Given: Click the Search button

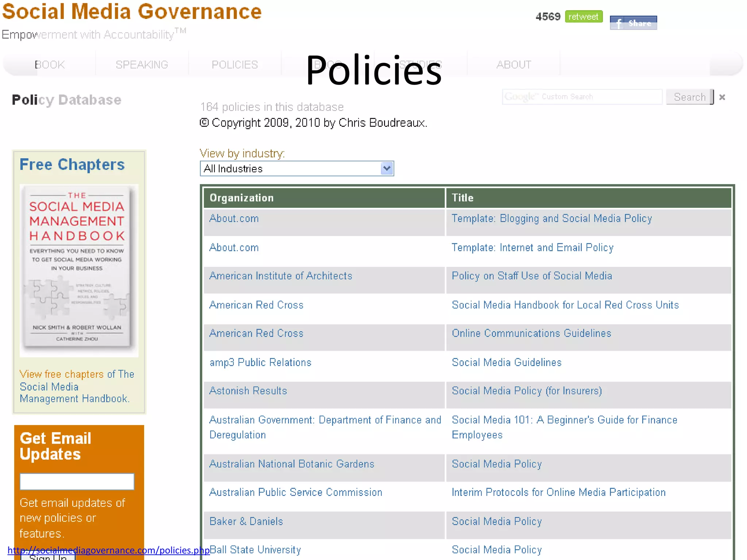Looking at the screenshot, I should tap(690, 97).
